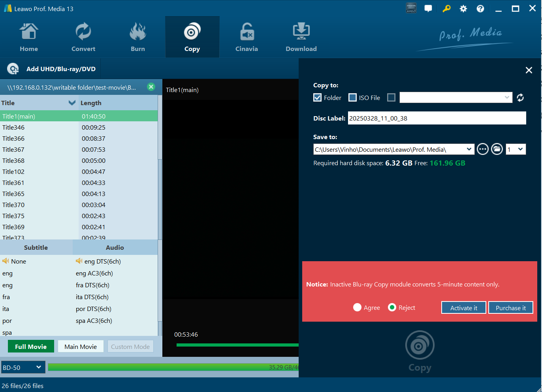This screenshot has width=542, height=392.
Task: Select Title102 row
Action: coord(79,171)
